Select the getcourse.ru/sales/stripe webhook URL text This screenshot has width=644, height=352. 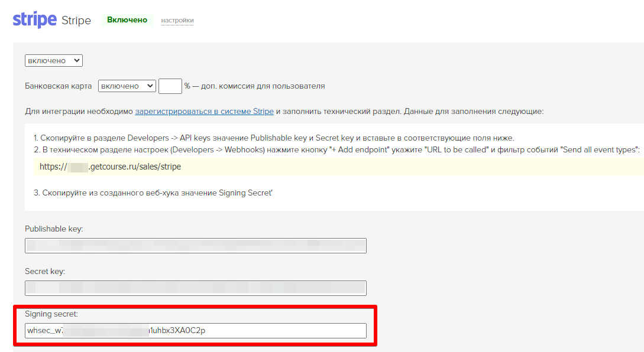click(x=110, y=167)
